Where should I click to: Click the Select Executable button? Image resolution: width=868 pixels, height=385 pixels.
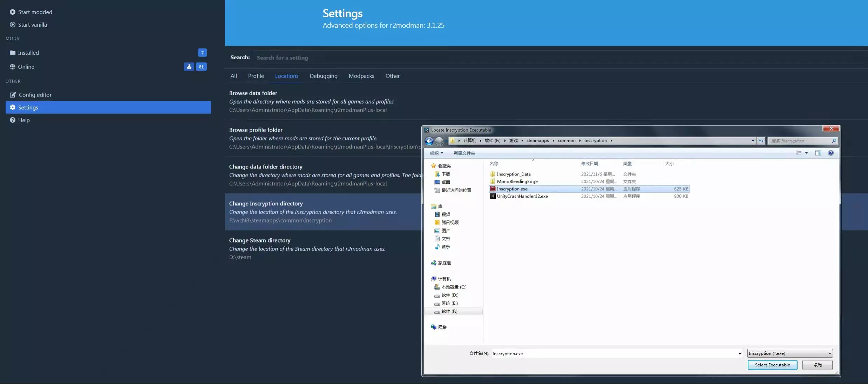click(772, 365)
